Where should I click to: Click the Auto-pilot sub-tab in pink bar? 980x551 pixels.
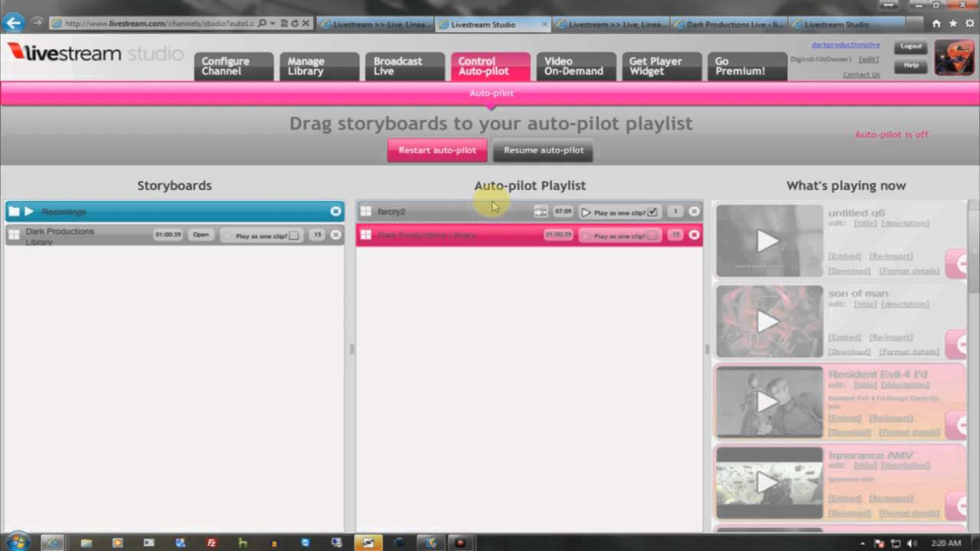[492, 93]
